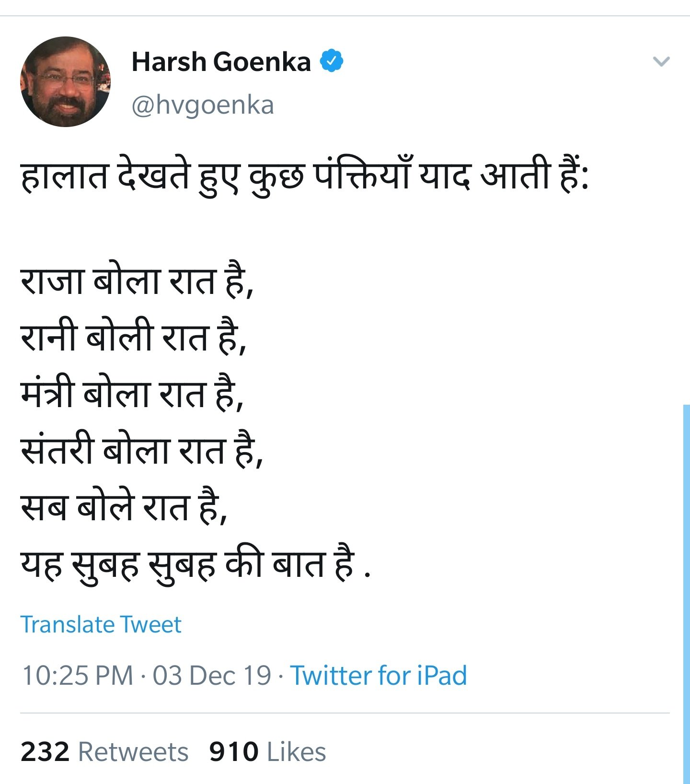
Task: Click the line starting with सब बोले
Action: (x=124, y=507)
